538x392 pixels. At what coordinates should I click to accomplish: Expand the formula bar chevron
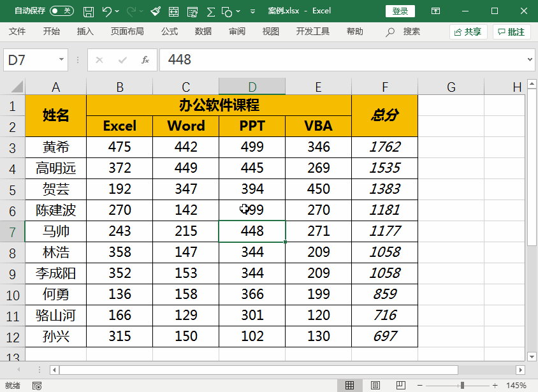tap(530, 59)
